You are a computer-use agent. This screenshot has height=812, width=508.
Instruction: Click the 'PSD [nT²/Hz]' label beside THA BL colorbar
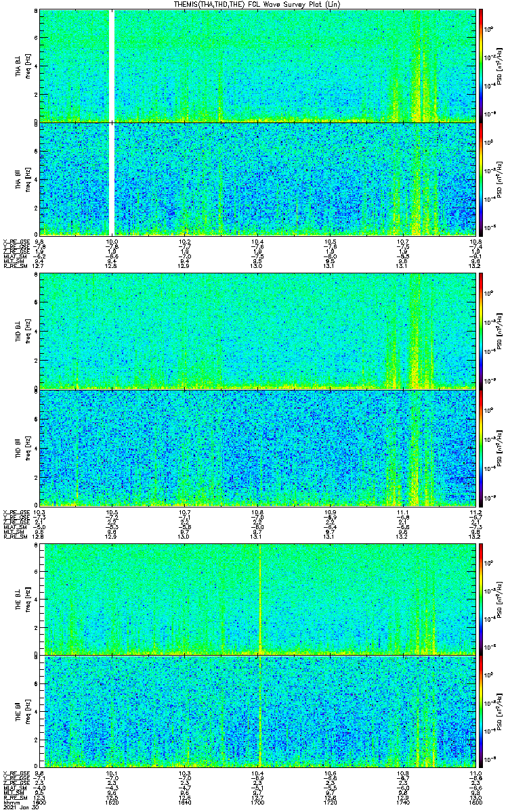click(499, 65)
